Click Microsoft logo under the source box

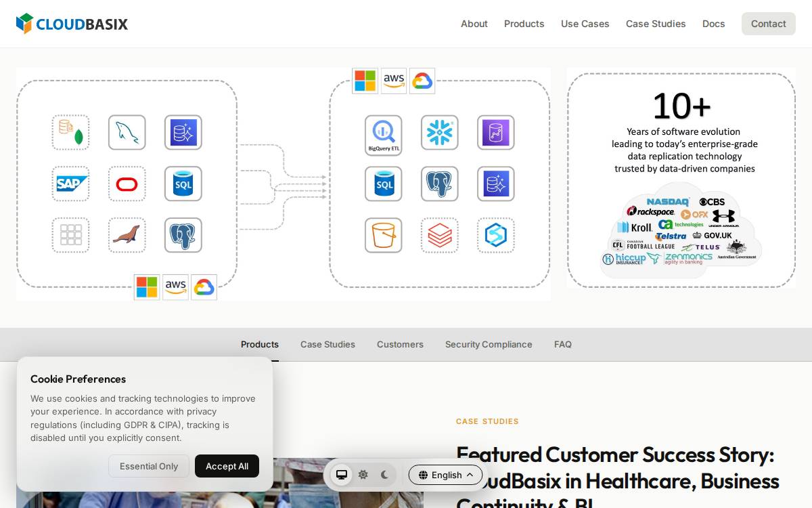click(x=147, y=287)
